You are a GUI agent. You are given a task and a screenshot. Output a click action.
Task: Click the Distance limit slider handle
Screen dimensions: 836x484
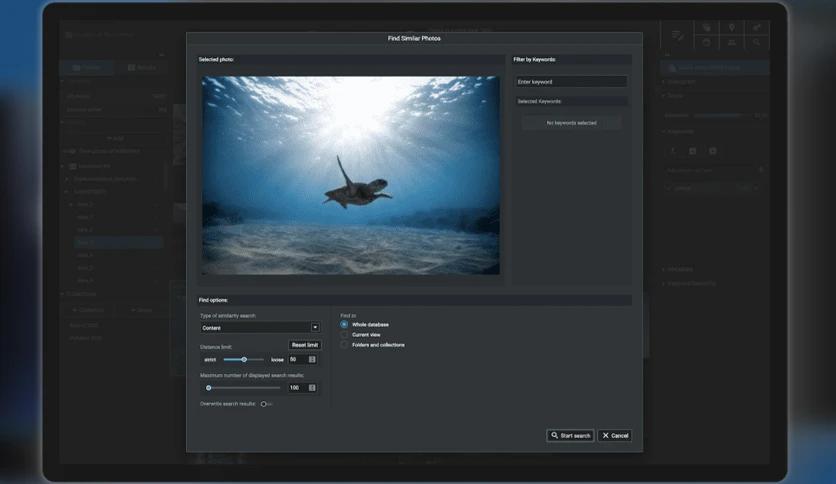[244, 360]
